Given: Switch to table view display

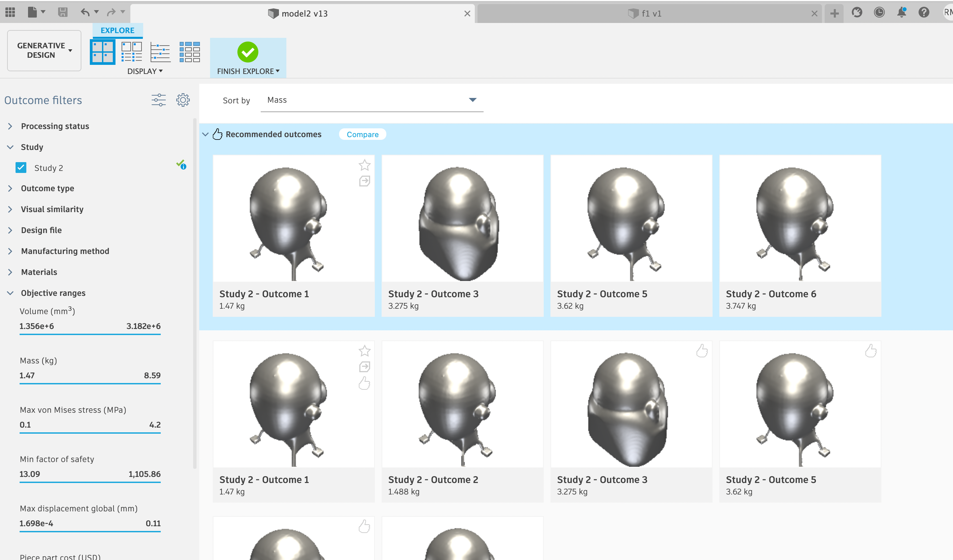Looking at the screenshot, I should pos(189,52).
